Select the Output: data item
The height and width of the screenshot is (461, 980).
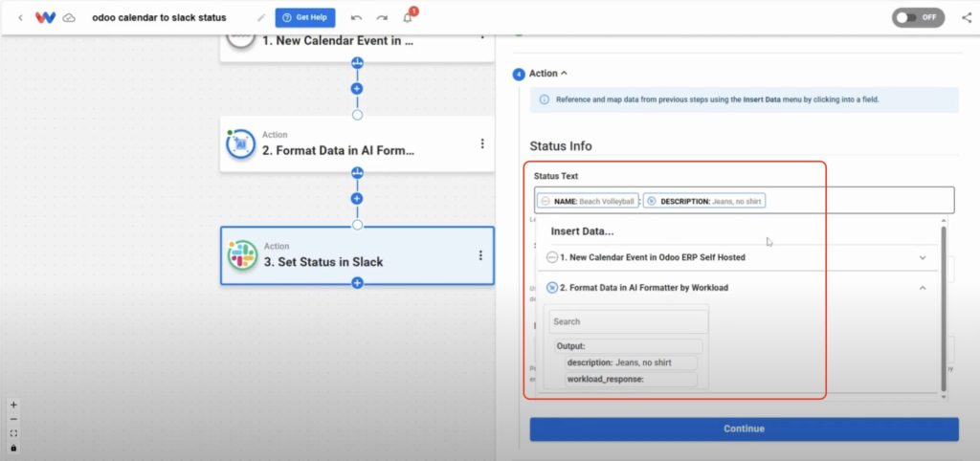pos(628,346)
